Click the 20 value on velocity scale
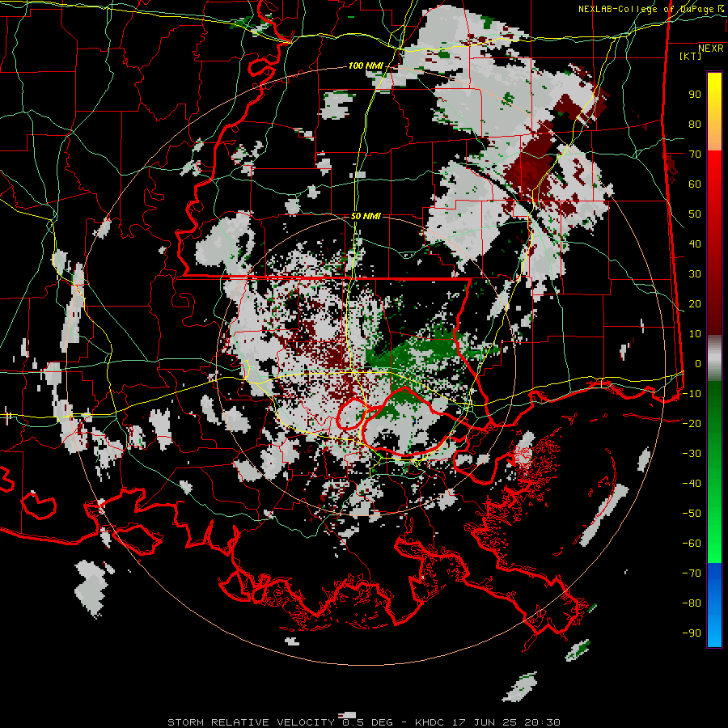Viewport: 728px width, 728px height. tap(695, 304)
